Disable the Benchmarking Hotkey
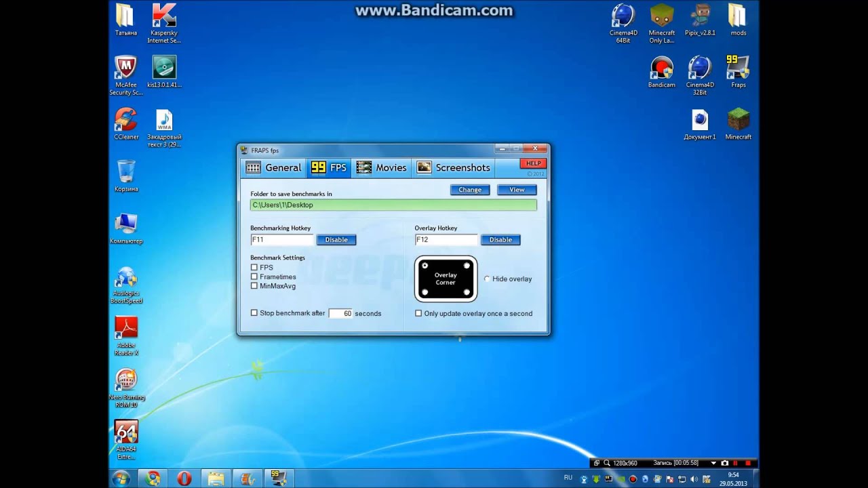868x488 pixels. 336,239
